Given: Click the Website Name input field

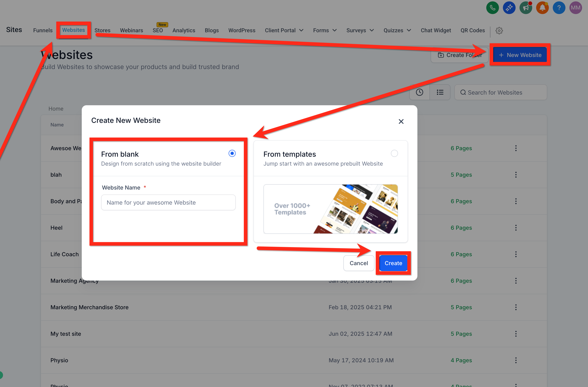Looking at the screenshot, I should (x=168, y=203).
